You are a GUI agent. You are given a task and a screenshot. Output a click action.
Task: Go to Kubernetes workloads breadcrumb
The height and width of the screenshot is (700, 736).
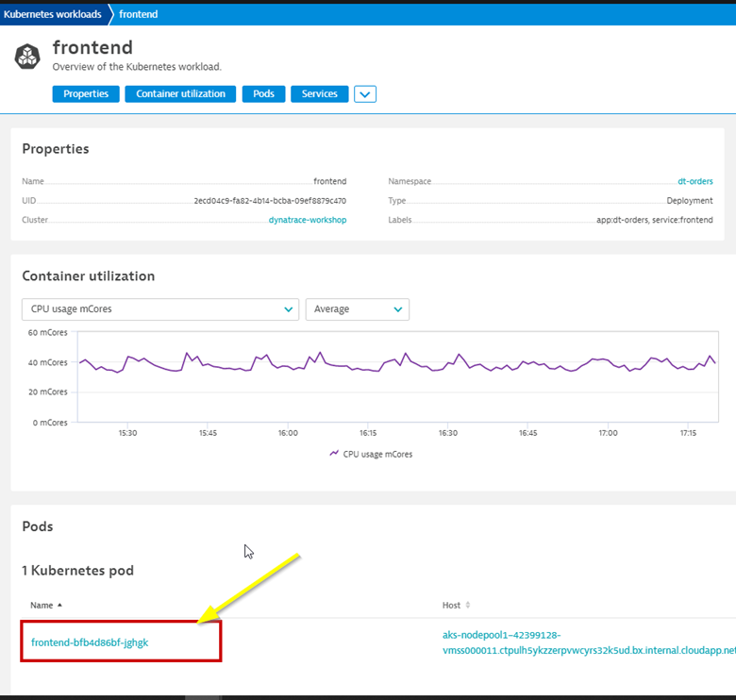point(53,14)
